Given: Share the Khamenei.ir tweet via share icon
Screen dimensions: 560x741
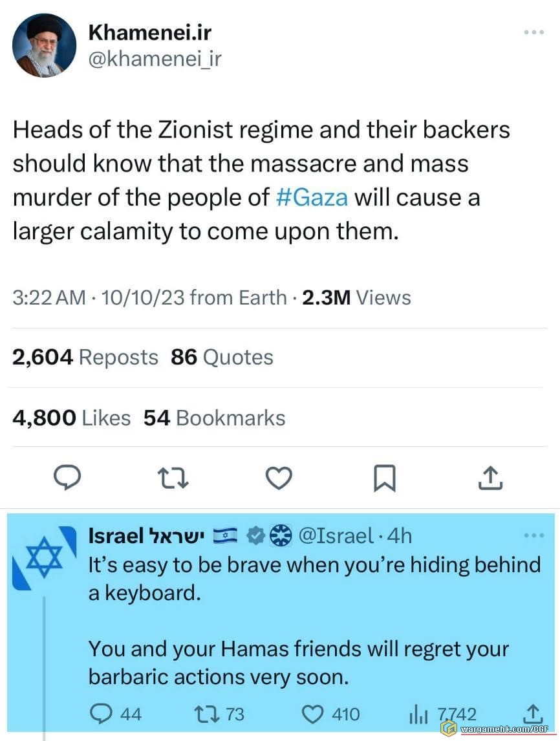Looking at the screenshot, I should click(x=490, y=477).
